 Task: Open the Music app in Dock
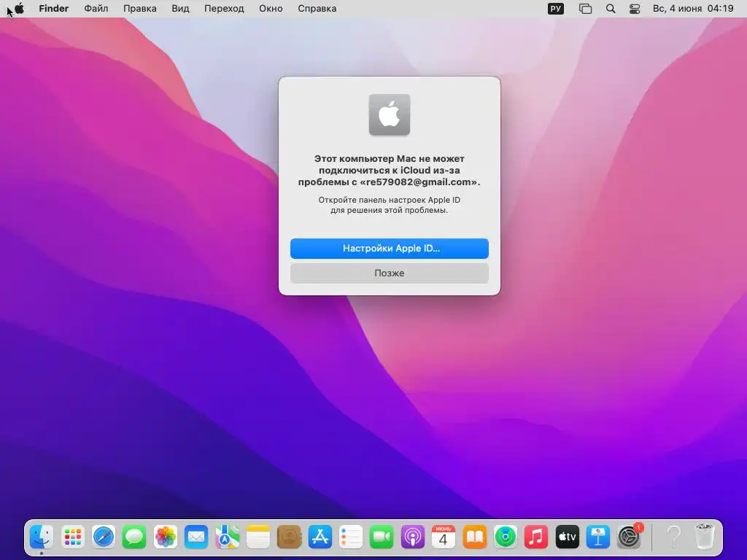coord(536,537)
